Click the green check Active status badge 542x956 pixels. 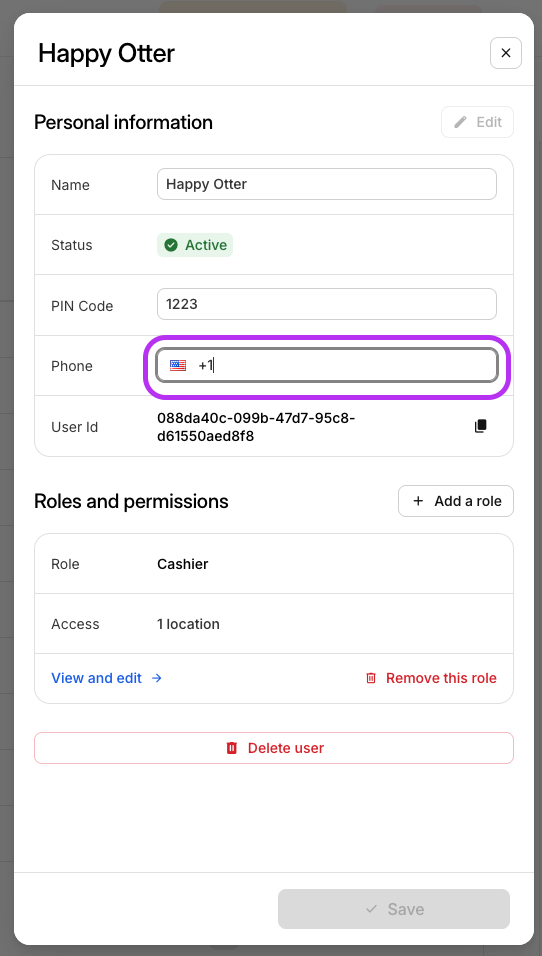point(195,245)
